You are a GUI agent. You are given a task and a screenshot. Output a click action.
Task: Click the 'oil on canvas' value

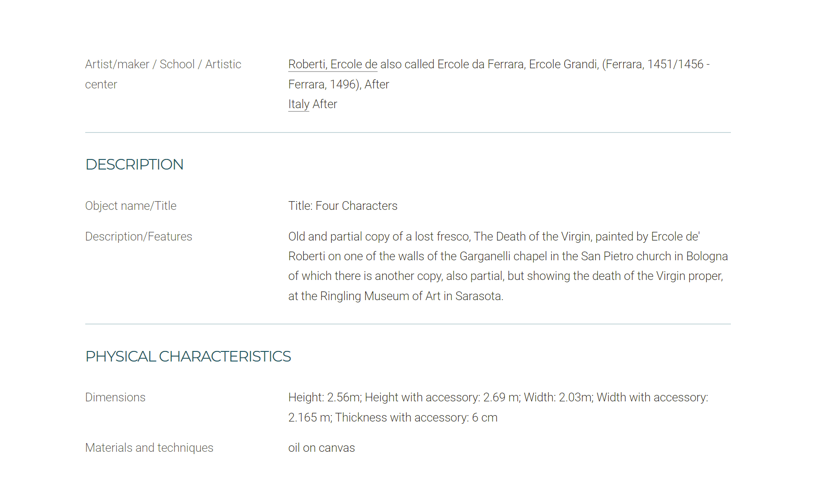(321, 448)
